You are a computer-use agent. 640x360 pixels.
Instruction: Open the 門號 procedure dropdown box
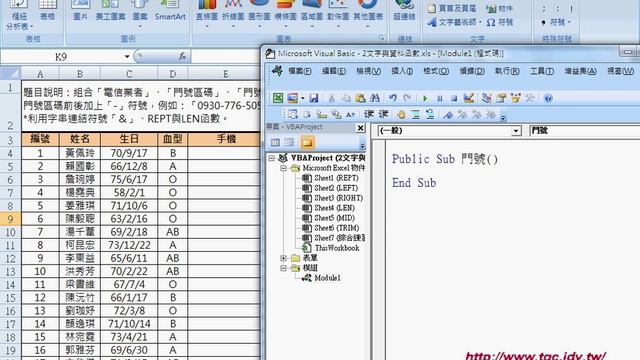tap(584, 131)
